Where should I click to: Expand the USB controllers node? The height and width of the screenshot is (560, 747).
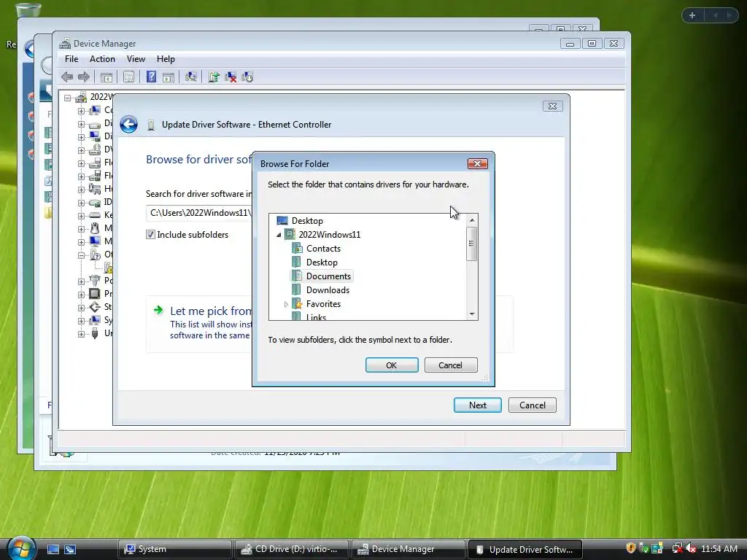point(81,334)
